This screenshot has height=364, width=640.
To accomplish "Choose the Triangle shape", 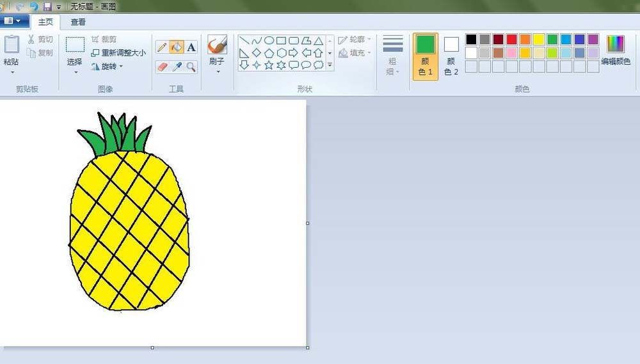I will (x=318, y=40).
